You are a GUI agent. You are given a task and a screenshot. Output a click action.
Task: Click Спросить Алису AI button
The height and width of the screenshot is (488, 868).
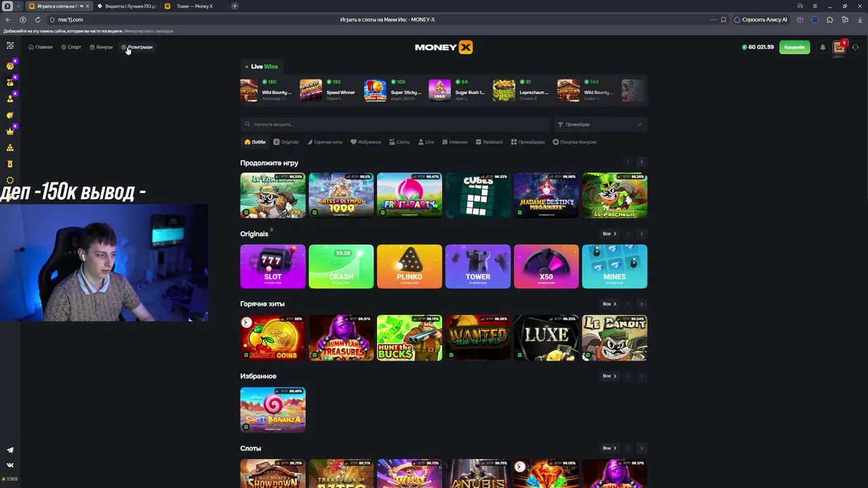(x=760, y=20)
